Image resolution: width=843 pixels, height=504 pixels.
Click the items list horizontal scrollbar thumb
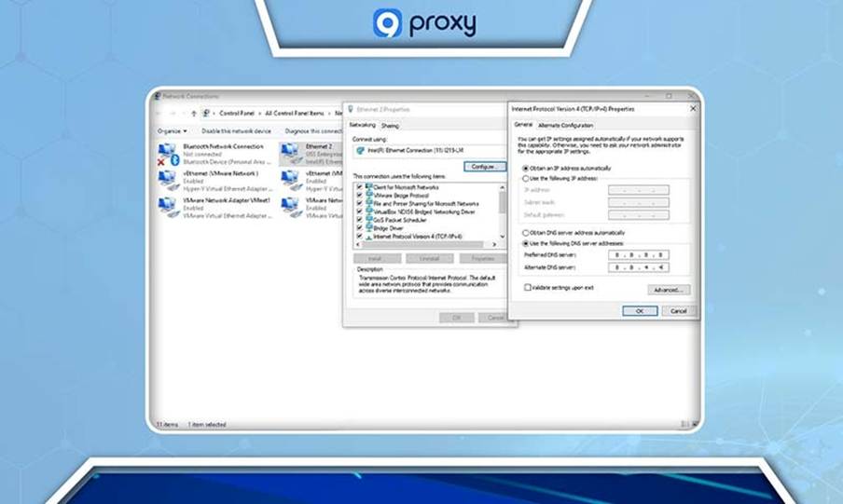(423, 244)
